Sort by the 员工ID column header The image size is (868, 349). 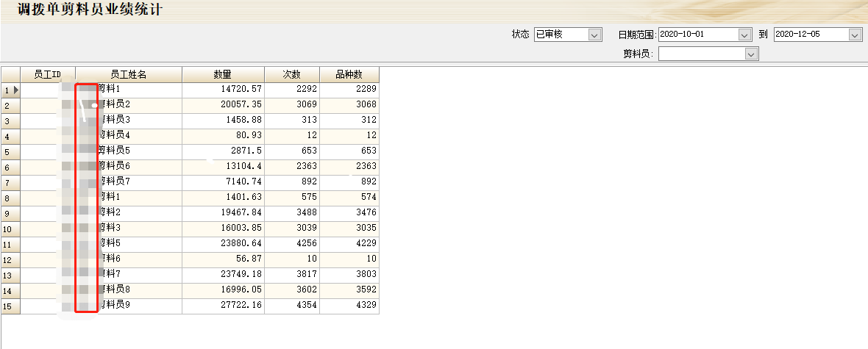click(x=48, y=74)
